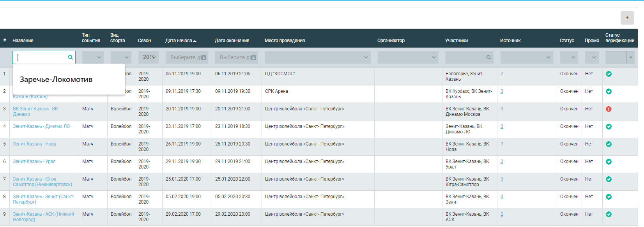Sort by the Дата окончания column header

click(x=232, y=41)
